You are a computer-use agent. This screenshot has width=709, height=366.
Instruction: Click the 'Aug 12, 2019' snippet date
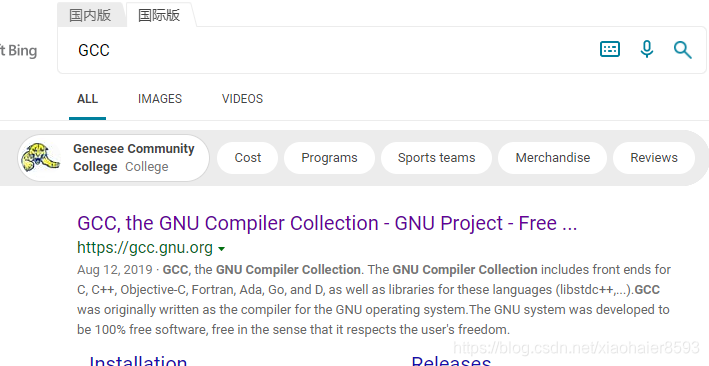click(115, 270)
